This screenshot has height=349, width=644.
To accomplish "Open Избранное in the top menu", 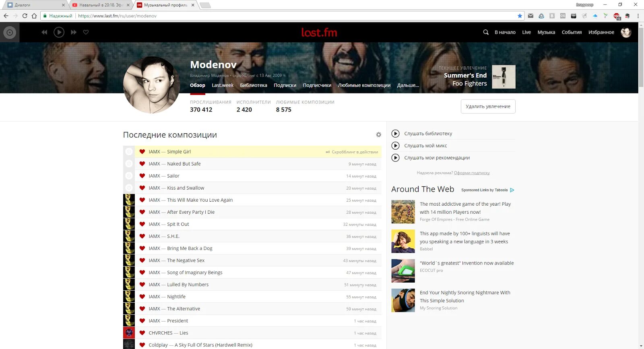I will pos(601,32).
